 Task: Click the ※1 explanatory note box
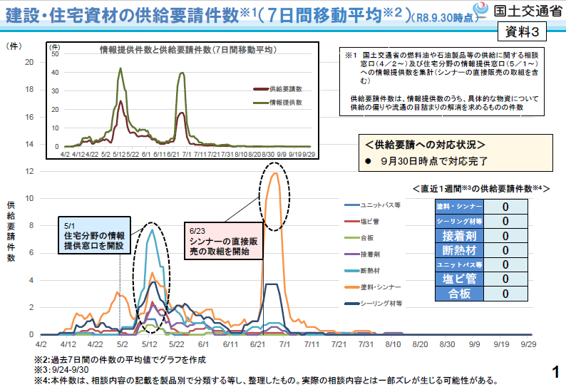[x=442, y=81]
